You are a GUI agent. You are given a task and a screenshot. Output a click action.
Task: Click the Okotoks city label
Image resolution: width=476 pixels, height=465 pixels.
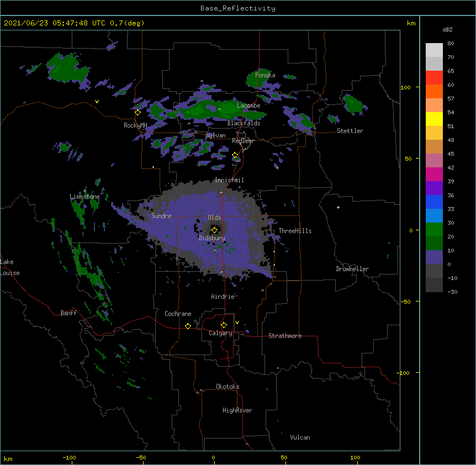228,387
